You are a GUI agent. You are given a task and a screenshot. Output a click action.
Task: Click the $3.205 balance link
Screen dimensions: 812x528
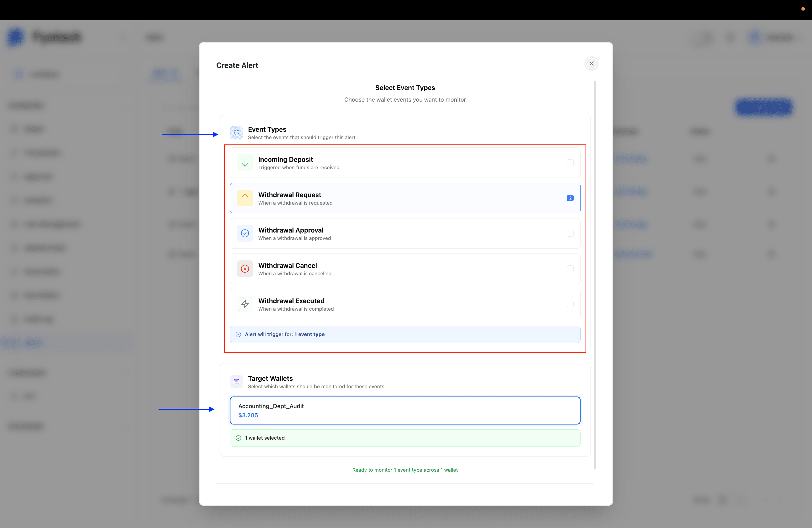pyautogui.click(x=248, y=415)
